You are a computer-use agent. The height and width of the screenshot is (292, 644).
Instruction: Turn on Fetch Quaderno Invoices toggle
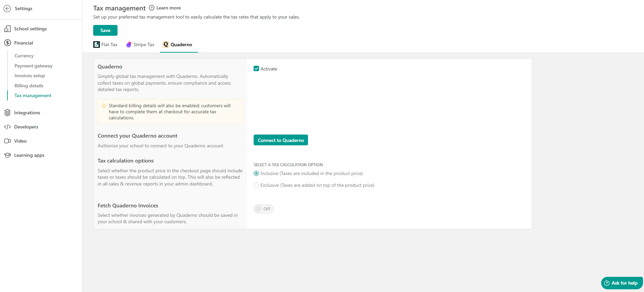[x=264, y=209]
